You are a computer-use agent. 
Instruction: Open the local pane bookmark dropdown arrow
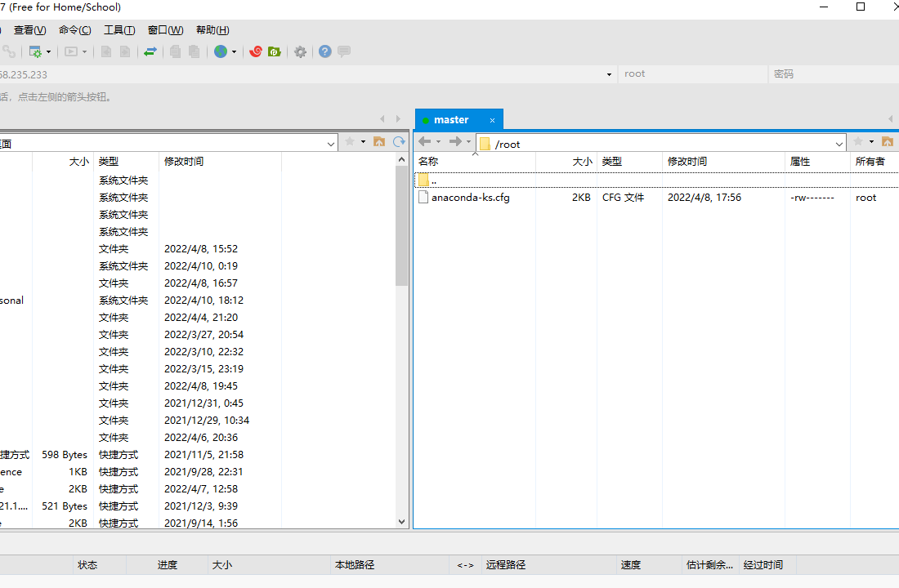(x=363, y=141)
